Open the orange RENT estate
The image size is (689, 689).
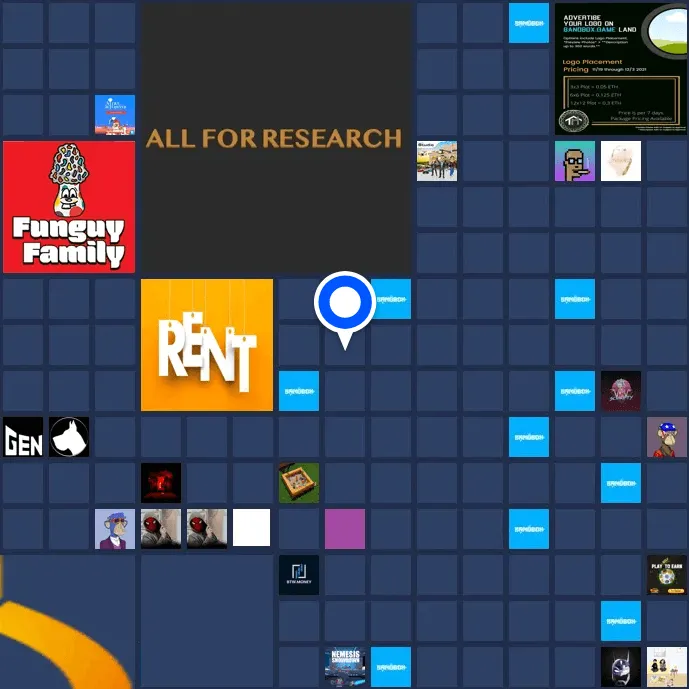[207, 345]
